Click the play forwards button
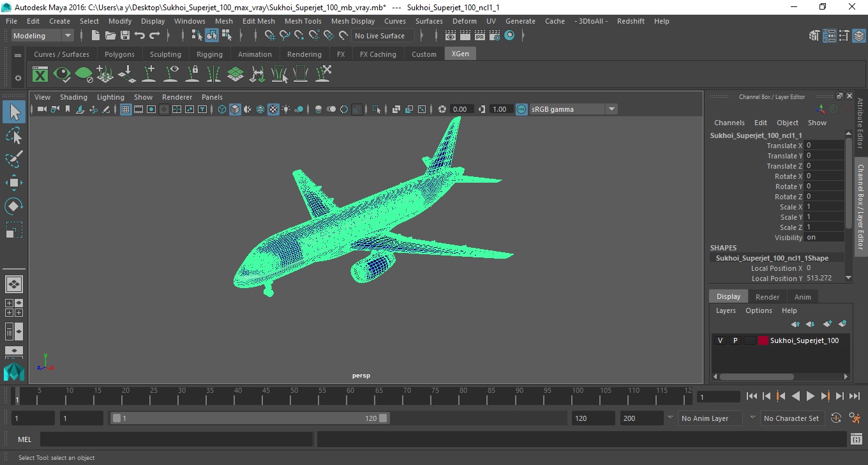Viewport: 868px width, 465px height. point(810,396)
